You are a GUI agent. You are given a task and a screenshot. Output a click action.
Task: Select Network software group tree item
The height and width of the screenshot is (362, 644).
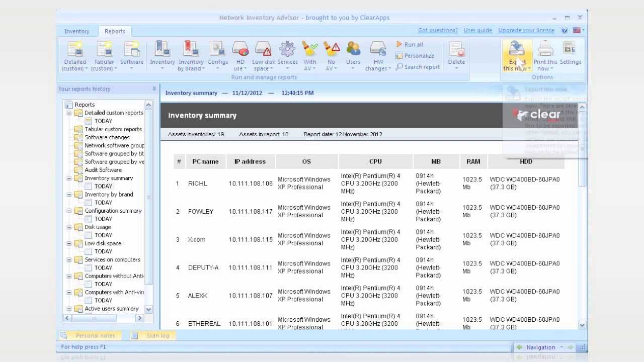(x=114, y=145)
